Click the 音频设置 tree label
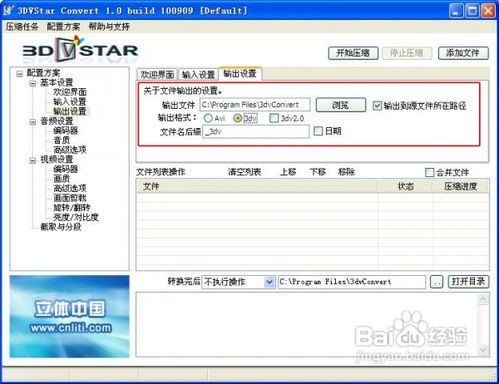This screenshot has width=499, height=384. (x=57, y=121)
